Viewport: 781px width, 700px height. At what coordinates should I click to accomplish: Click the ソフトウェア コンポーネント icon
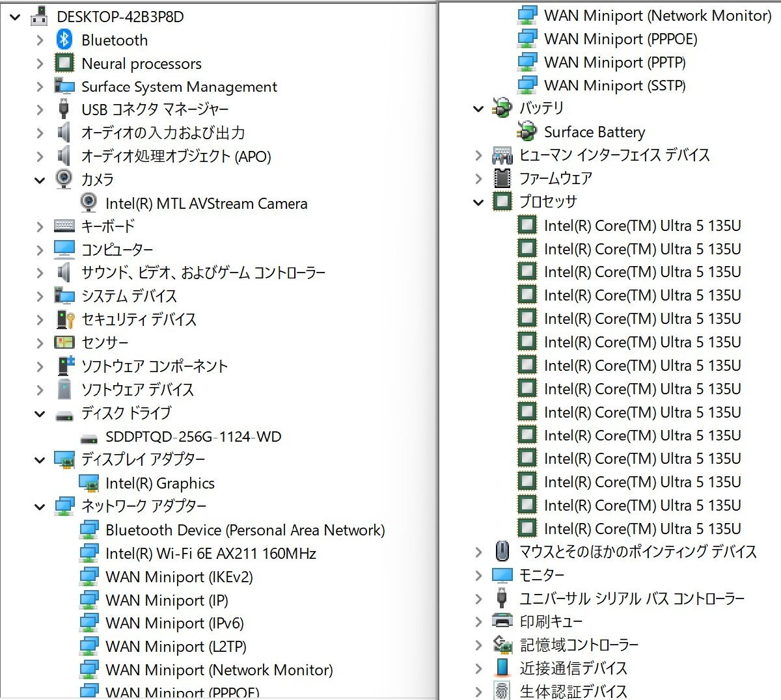coord(65,366)
